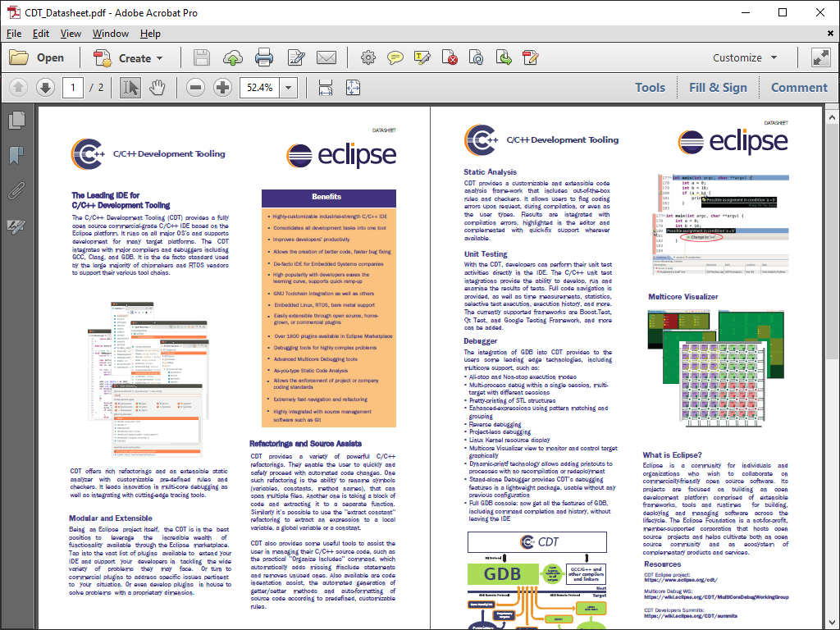
Task: Zoom out with minus button
Action: 195,87
